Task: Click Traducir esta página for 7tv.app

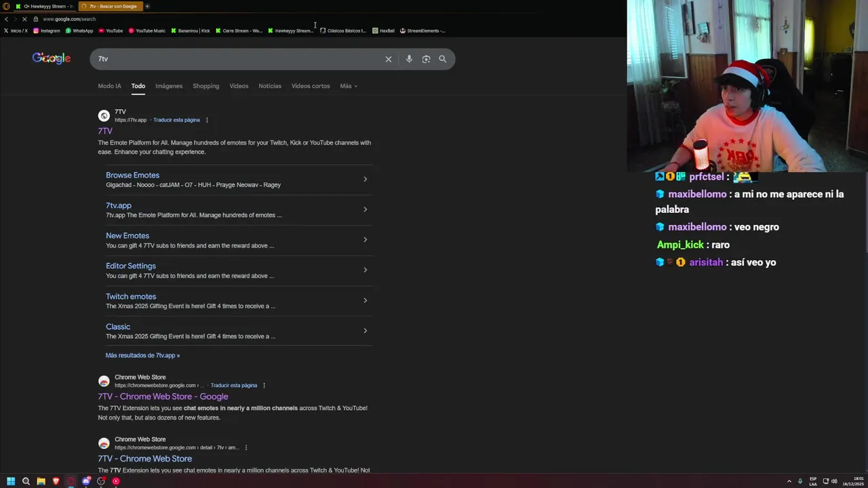Action: [x=176, y=120]
